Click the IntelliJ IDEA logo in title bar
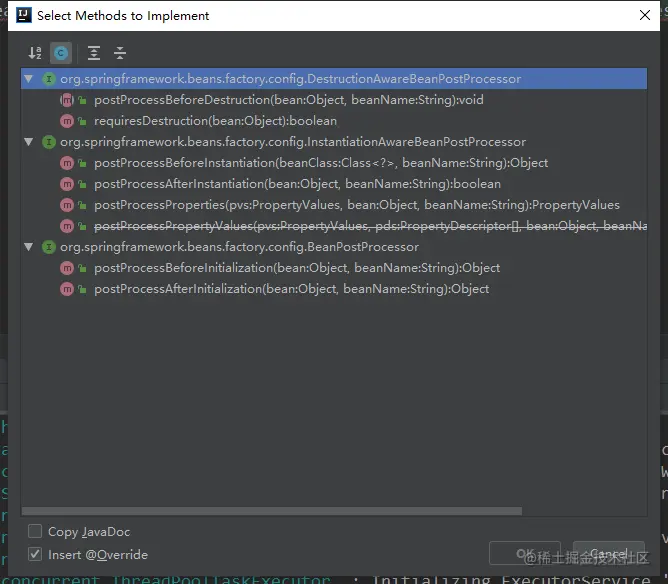The height and width of the screenshot is (584, 668). pyautogui.click(x=24, y=15)
